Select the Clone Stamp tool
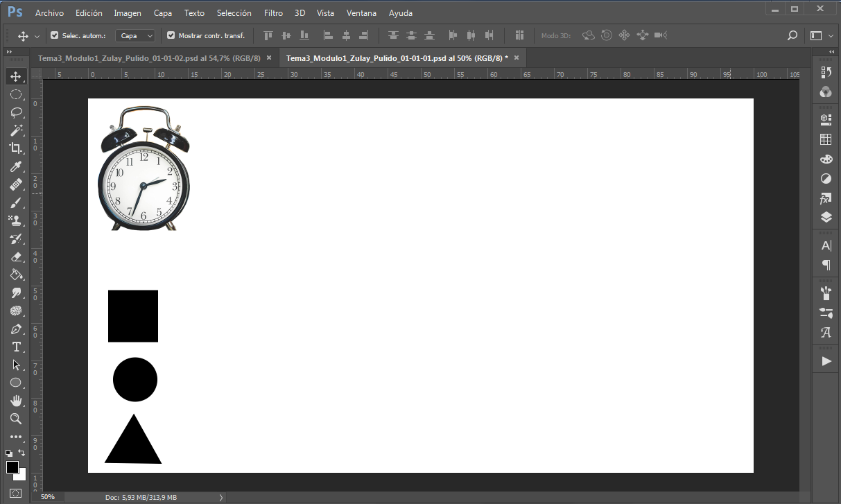 (15, 220)
